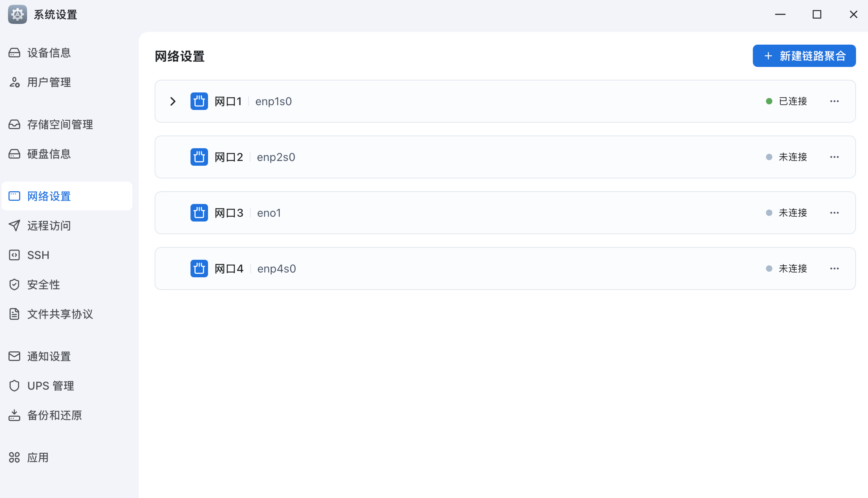Open the 安全性 shield icon
868x498 pixels.
click(14, 284)
